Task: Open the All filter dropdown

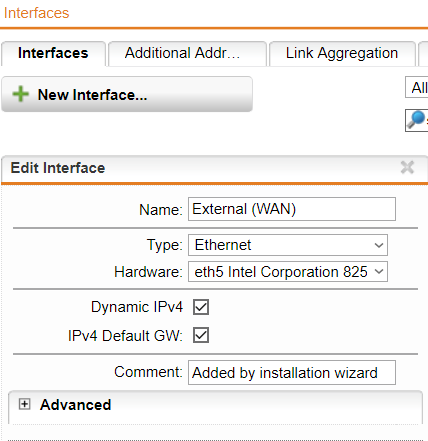Action: tap(417, 88)
